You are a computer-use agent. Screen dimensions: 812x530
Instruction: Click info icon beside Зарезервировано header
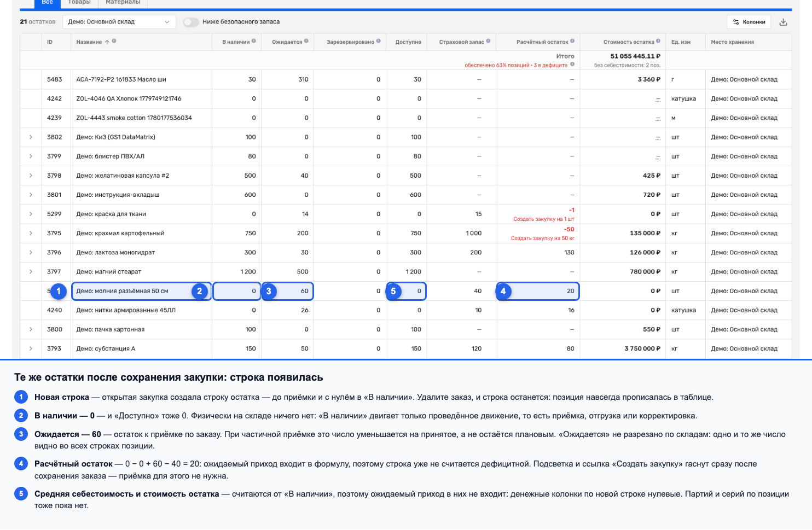point(379,41)
